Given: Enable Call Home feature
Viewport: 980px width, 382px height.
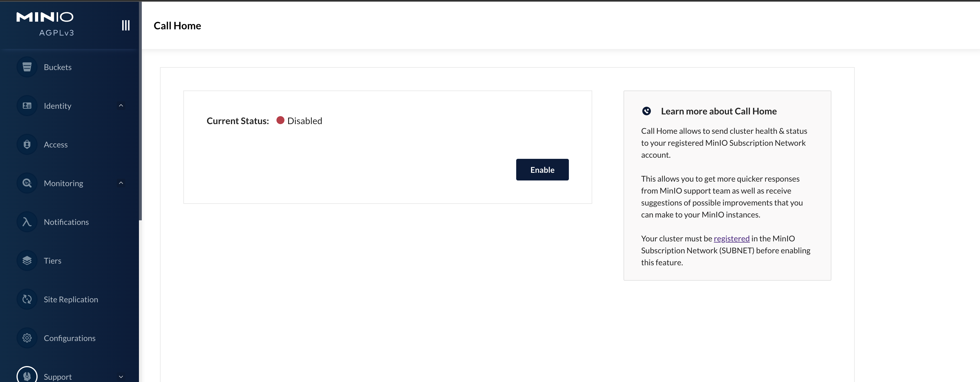Looking at the screenshot, I should click(542, 169).
